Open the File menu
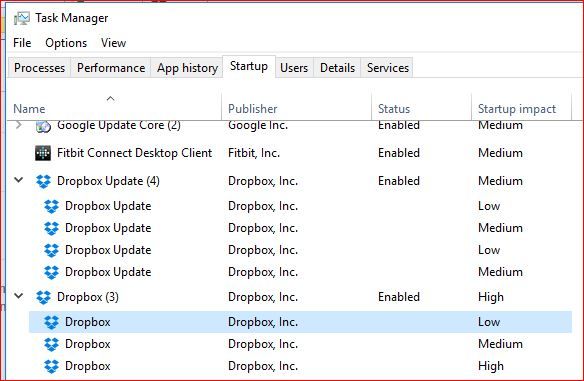The height and width of the screenshot is (381, 584). point(22,43)
